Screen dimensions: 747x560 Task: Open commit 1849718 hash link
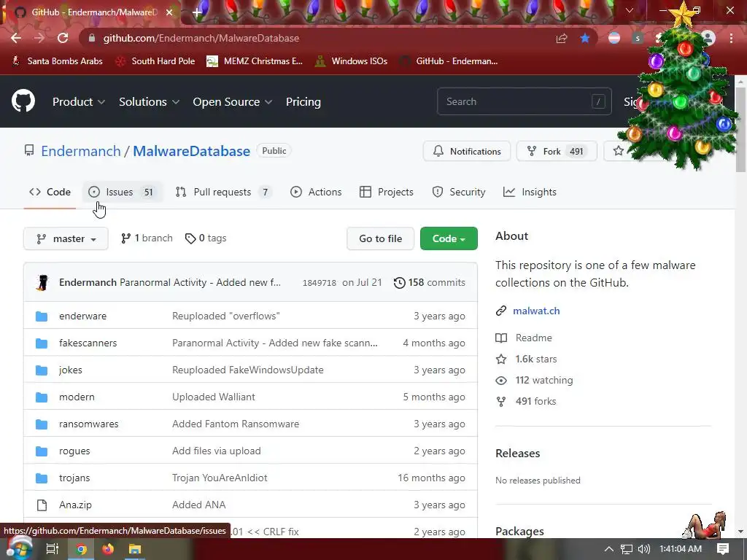coord(320,283)
